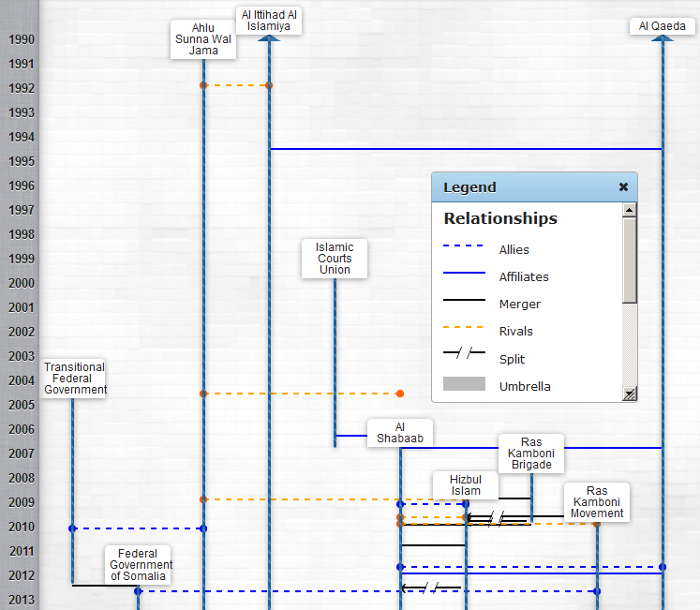Click the 1992 rival marker on Al Ittihad
Screen dimensions: 700x610
point(269,85)
